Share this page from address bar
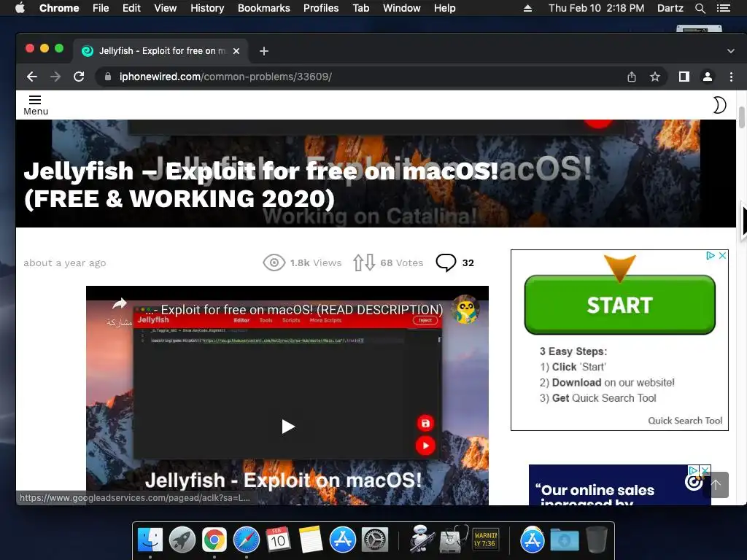 632,77
